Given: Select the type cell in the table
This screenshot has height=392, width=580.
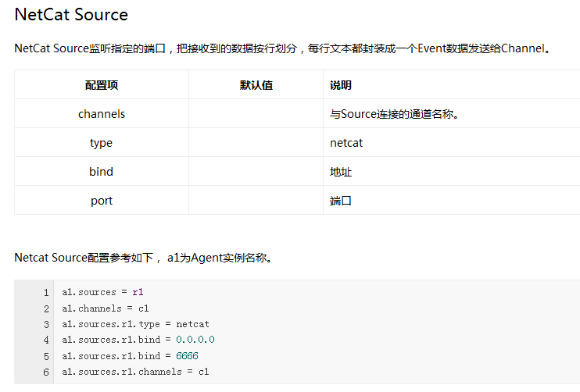Looking at the screenshot, I should [x=102, y=143].
